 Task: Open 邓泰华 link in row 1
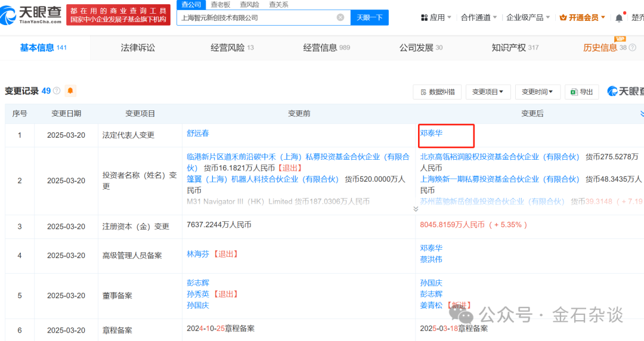(x=431, y=133)
